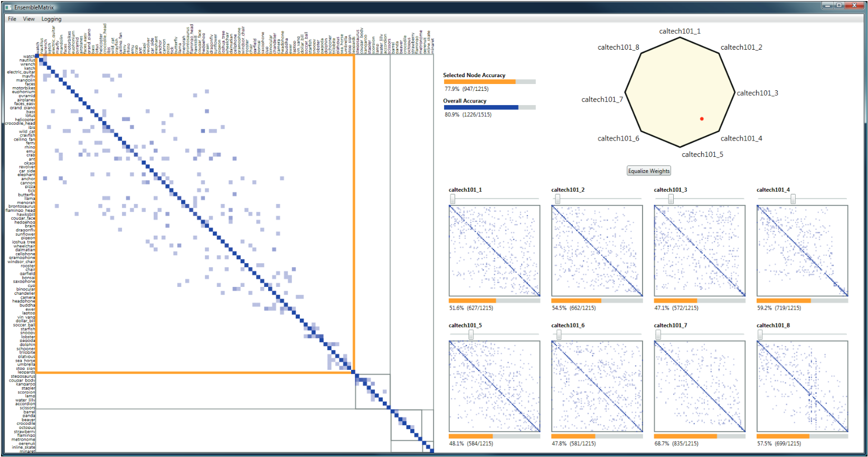The height and width of the screenshot is (457, 868).
Task: Click the blue Overall Accuracy bar
Action: coord(481,107)
